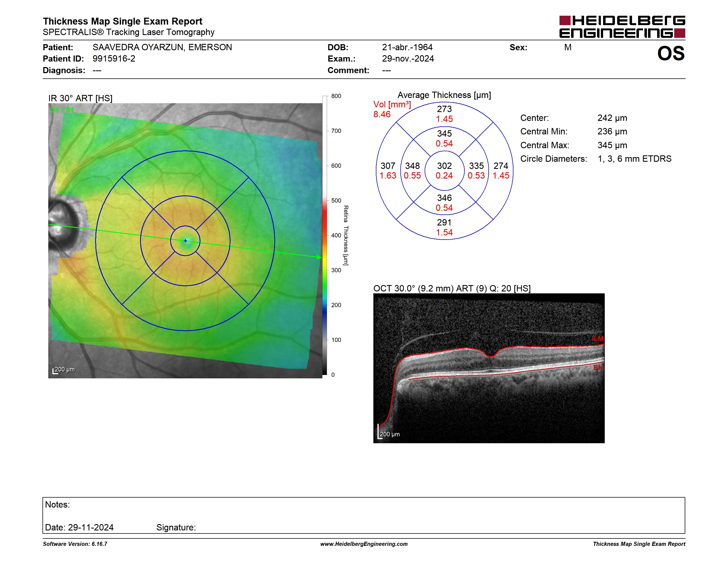This screenshot has height=563, width=728.
Task: Click outer inferior sector value 291
Action: point(444,222)
